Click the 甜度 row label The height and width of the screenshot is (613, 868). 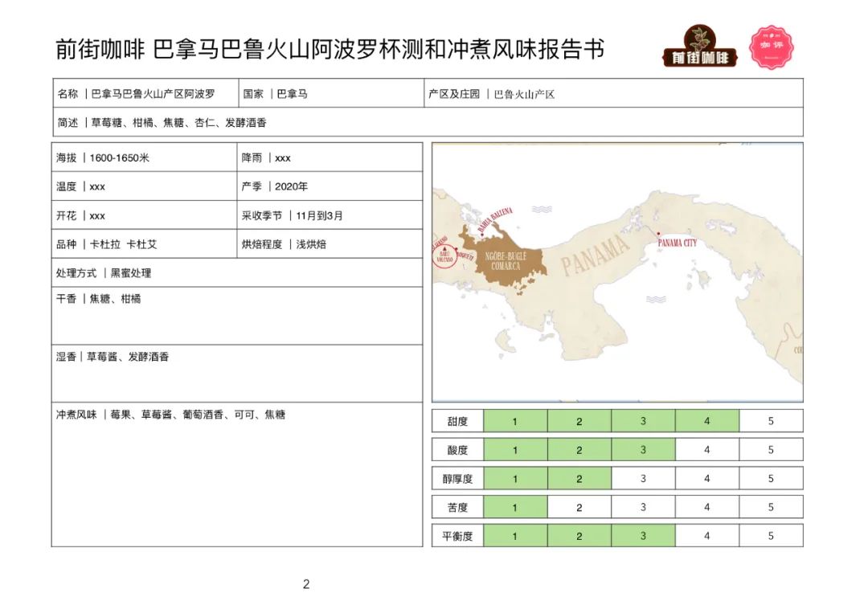click(458, 421)
